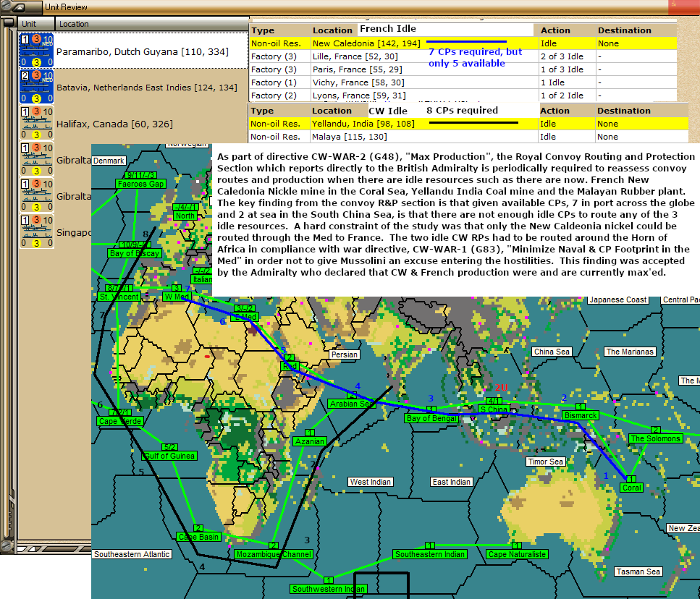Click the Bay of Bengal label
Screen dimensions: 700x599
tap(431, 418)
